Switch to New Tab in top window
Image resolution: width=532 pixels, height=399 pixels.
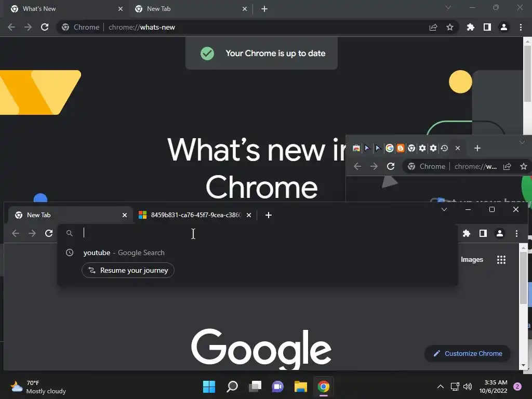[x=190, y=9]
